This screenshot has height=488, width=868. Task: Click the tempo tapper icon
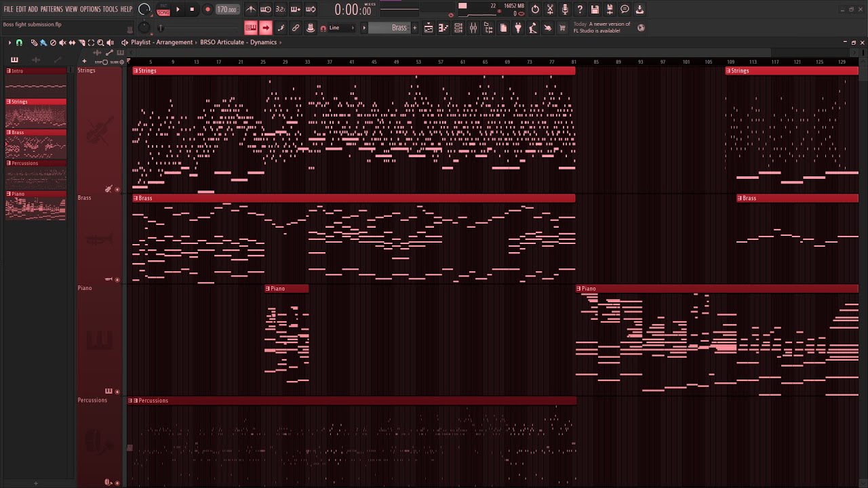click(x=533, y=28)
